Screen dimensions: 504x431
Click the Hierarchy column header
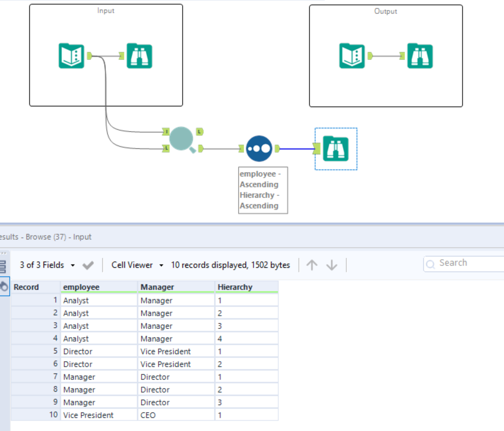coord(247,287)
